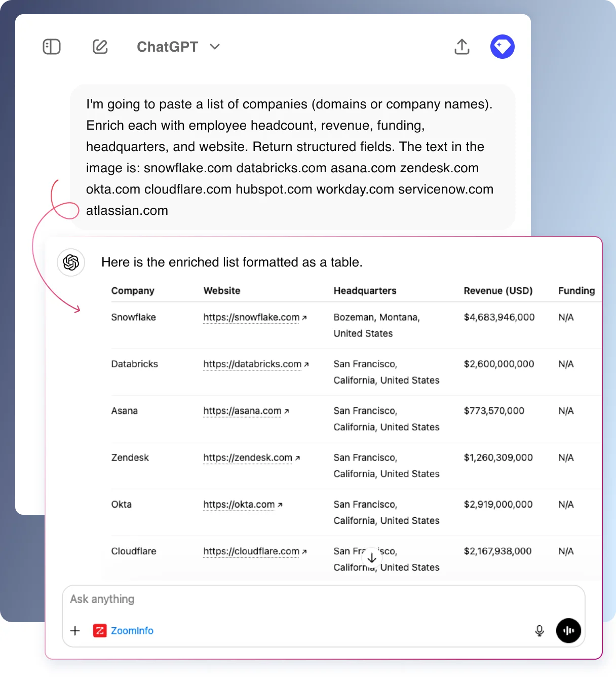
Task: Select the Snowflake company cell
Action: click(133, 317)
